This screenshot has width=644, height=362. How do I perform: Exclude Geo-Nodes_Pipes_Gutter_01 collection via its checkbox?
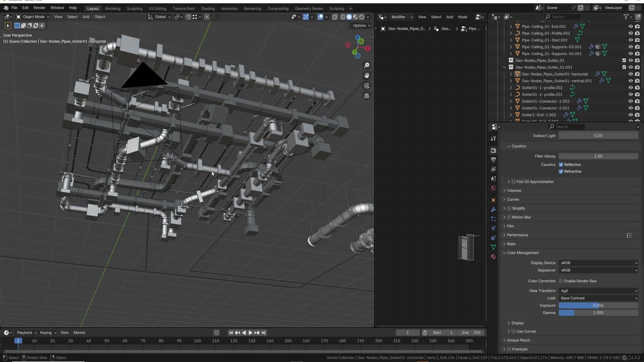624,61
